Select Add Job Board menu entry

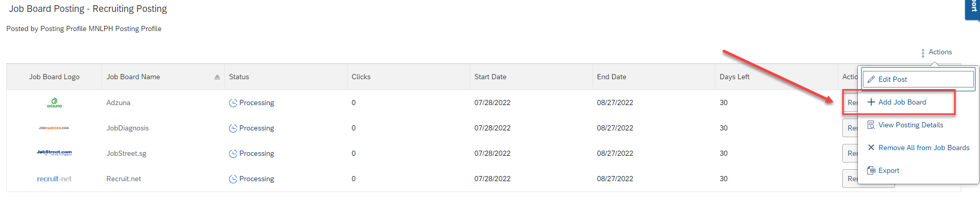(x=902, y=102)
